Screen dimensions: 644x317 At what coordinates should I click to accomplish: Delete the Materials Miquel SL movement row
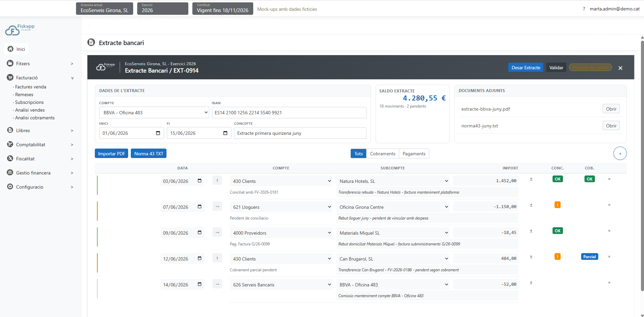(609, 231)
